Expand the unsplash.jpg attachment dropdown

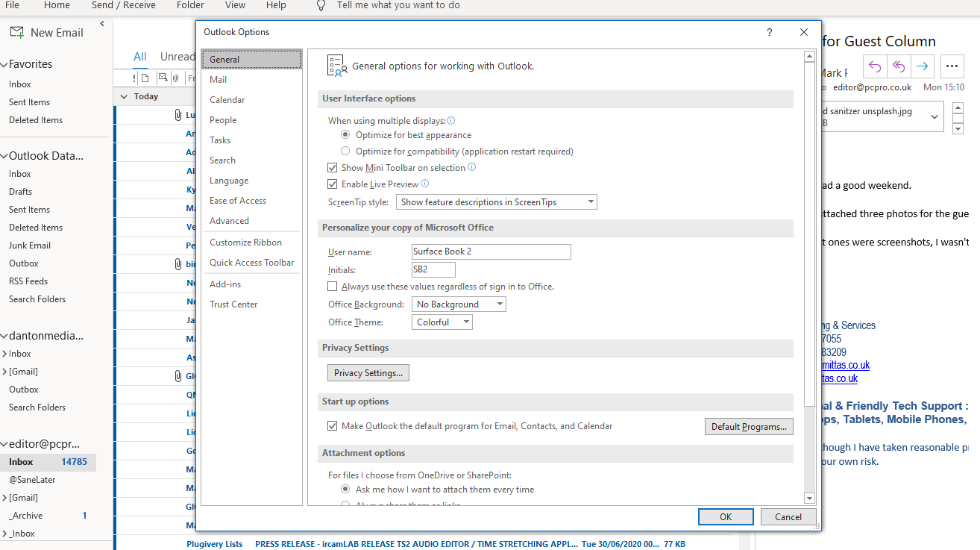(x=935, y=116)
